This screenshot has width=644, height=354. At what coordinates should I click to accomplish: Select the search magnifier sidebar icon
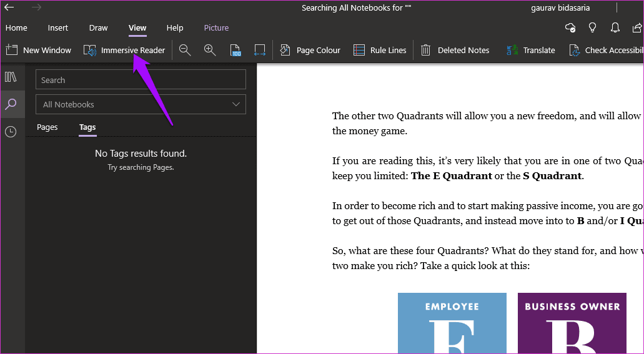point(11,104)
